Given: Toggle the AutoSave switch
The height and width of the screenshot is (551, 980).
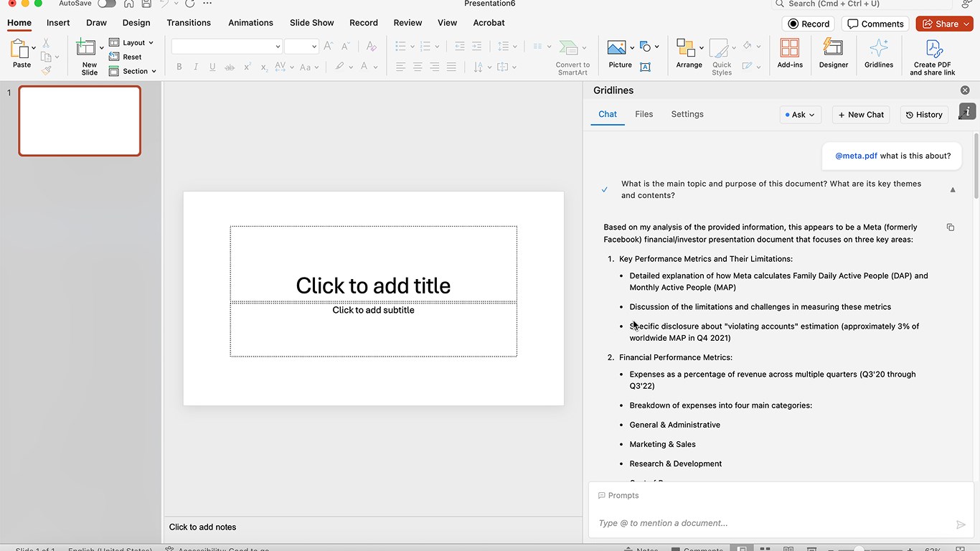Looking at the screenshot, I should coord(107,4).
